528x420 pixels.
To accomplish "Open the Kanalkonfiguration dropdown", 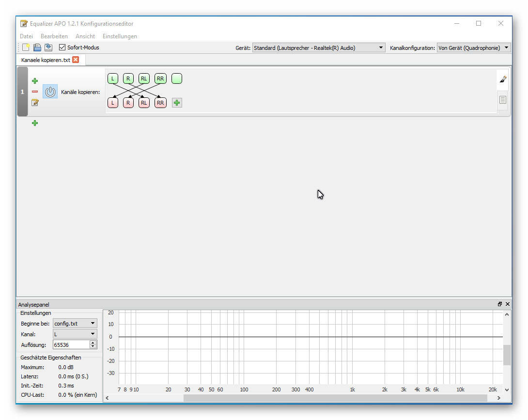I will tap(507, 47).
